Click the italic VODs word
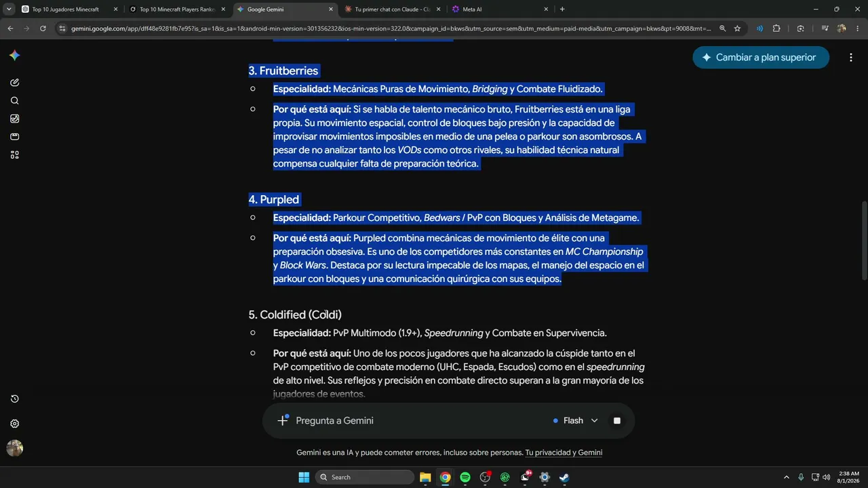868x488 pixels. [409, 150]
